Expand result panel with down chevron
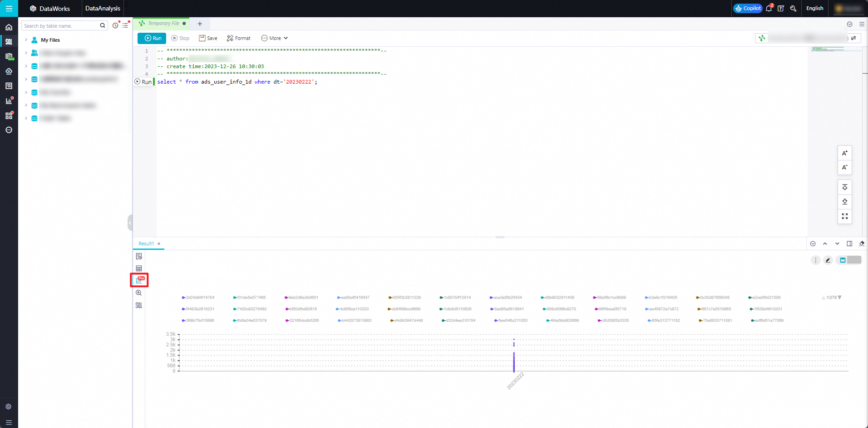868x428 pixels. pos(837,244)
